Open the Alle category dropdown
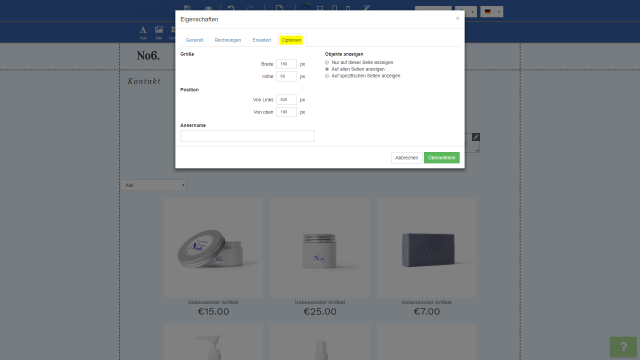The height and width of the screenshot is (360, 640). coord(153,185)
